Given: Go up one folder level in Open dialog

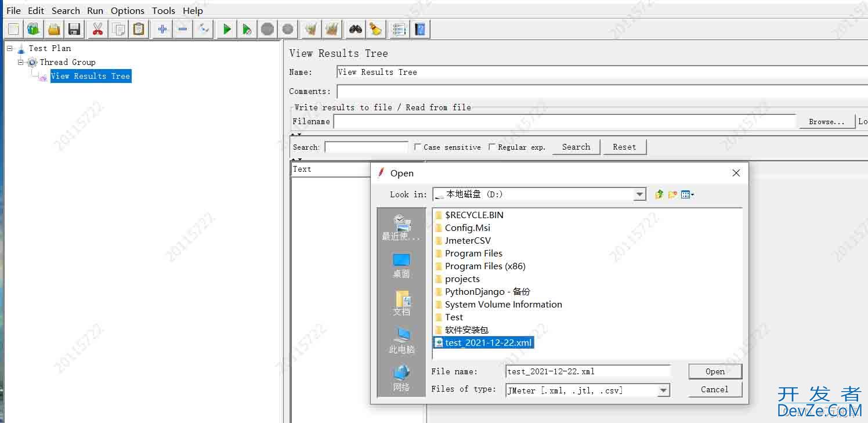Looking at the screenshot, I should [x=659, y=194].
